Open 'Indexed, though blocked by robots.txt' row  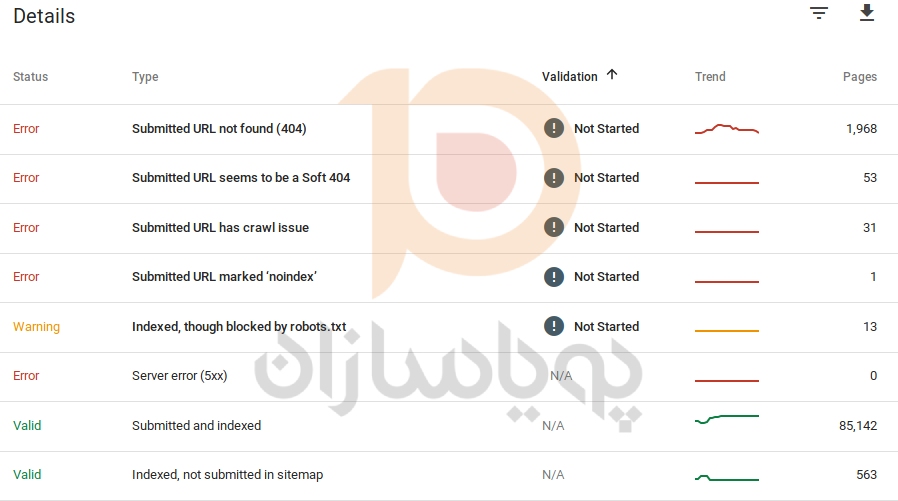tap(239, 327)
